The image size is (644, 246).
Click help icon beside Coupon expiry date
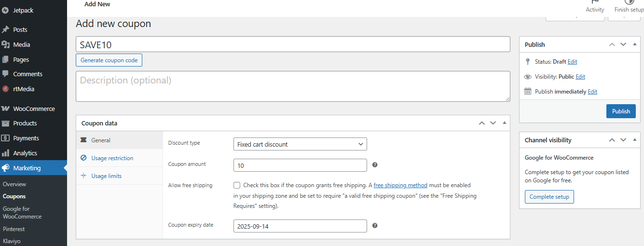(375, 225)
